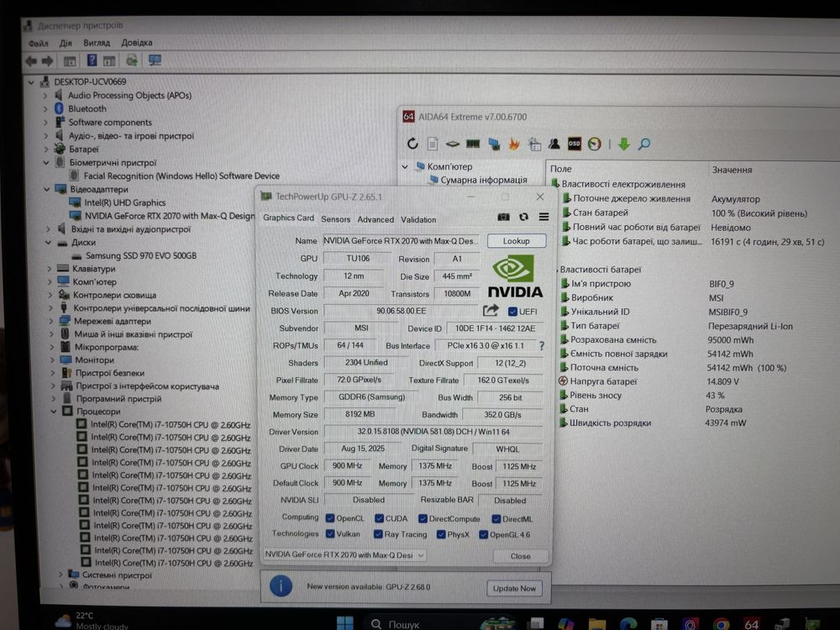
Task: Toggle the DirectCompute checkbox
Action: pyautogui.click(x=423, y=518)
